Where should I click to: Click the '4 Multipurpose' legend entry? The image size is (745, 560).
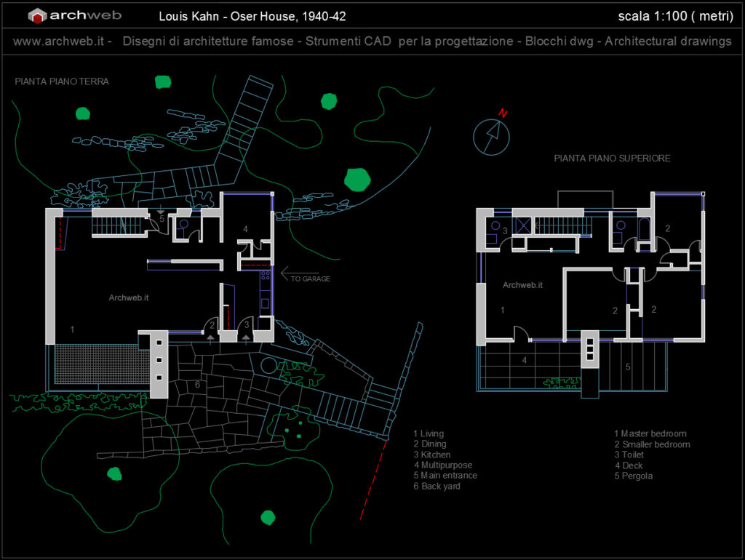click(443, 465)
